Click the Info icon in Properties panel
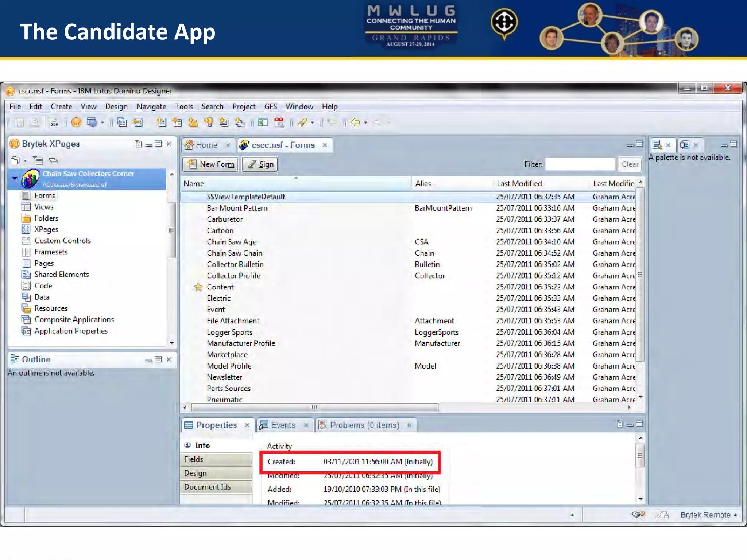747x560 pixels. (187, 445)
